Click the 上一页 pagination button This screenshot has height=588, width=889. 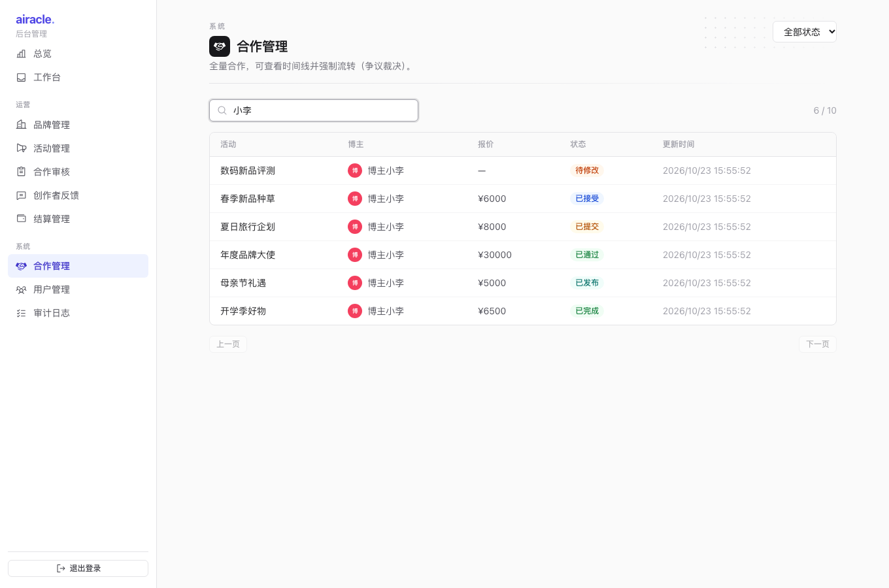coord(228,344)
